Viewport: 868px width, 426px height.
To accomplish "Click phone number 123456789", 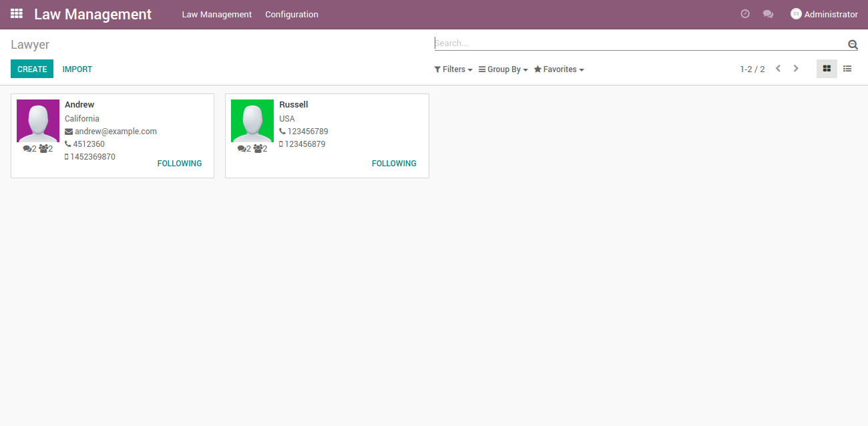I will [308, 132].
